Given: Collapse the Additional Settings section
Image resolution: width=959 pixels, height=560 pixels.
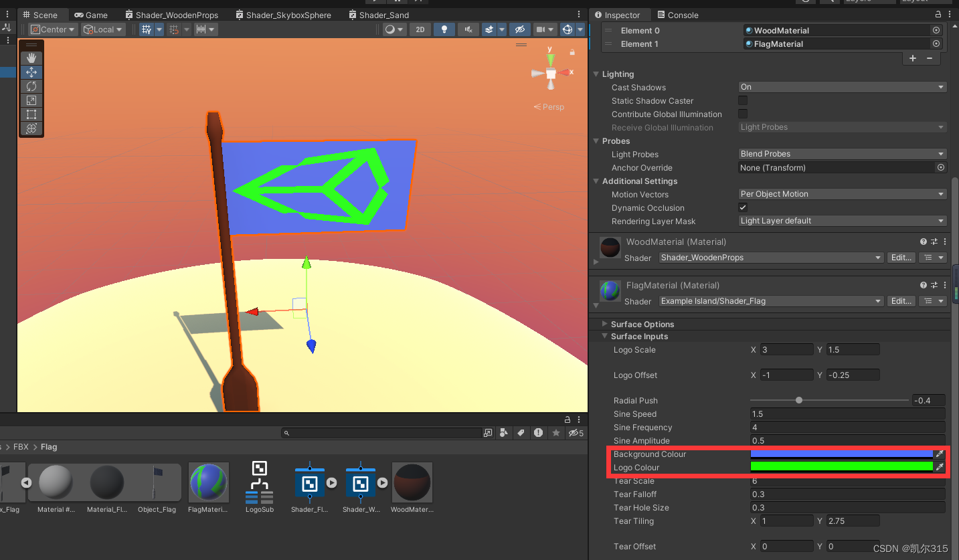Looking at the screenshot, I should tap(596, 181).
